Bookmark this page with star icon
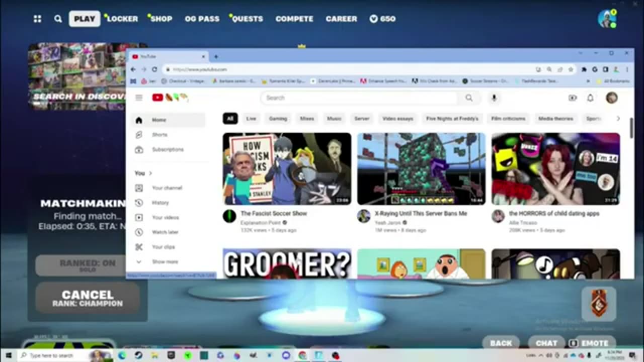Viewport: 644px width, 362px height. 571,69
